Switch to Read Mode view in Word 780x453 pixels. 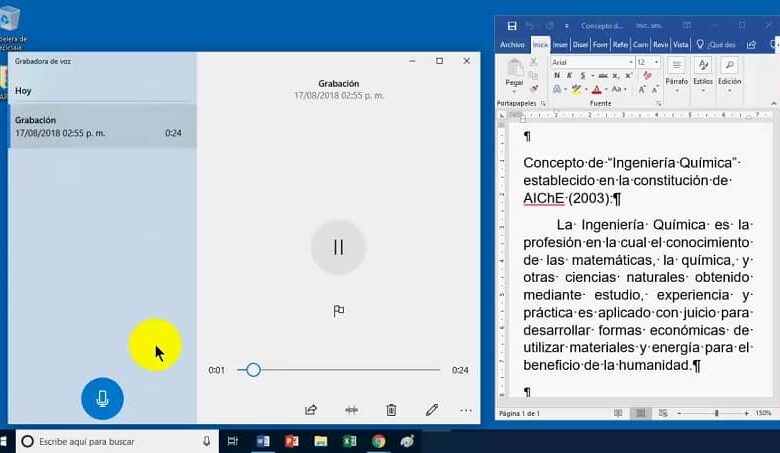click(618, 413)
